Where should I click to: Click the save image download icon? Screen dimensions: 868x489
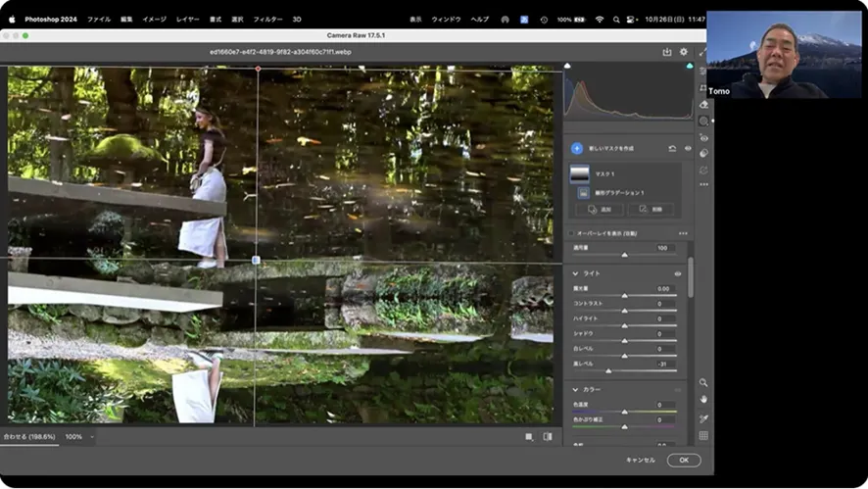[x=667, y=52]
